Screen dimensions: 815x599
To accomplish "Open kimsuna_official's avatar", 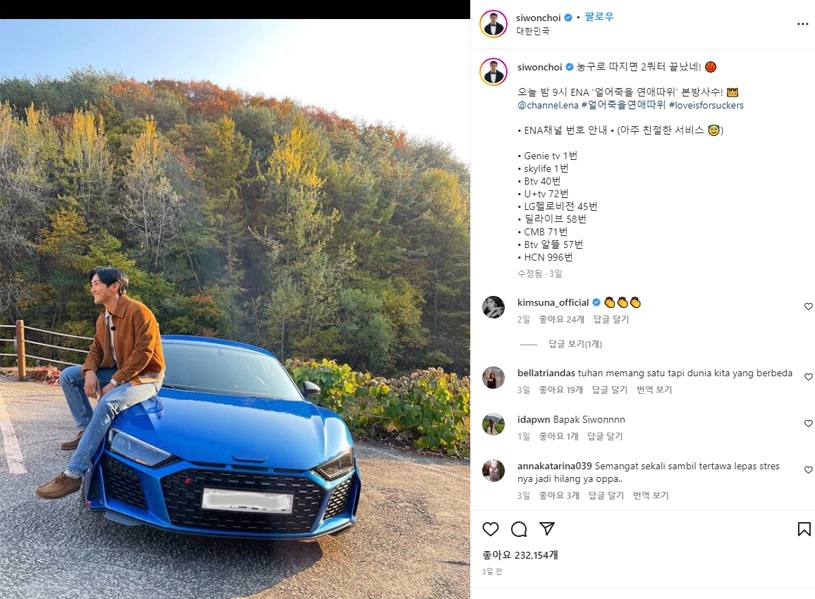I will tap(493, 307).
